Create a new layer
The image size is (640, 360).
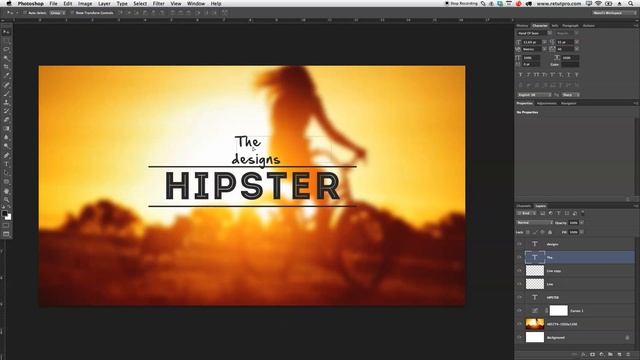click(x=619, y=354)
